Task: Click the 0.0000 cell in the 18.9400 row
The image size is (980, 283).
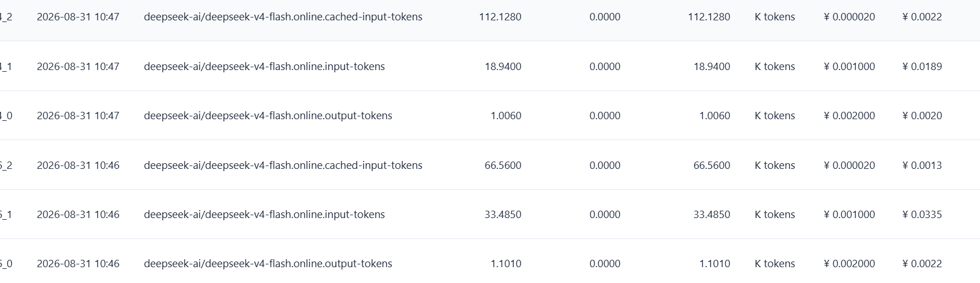Action: tap(605, 67)
